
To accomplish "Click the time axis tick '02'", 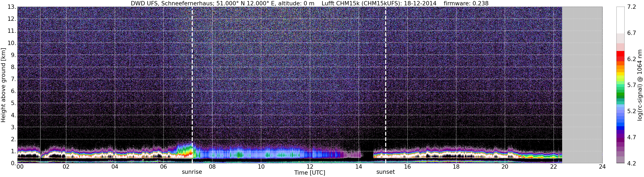I will 66,167.
